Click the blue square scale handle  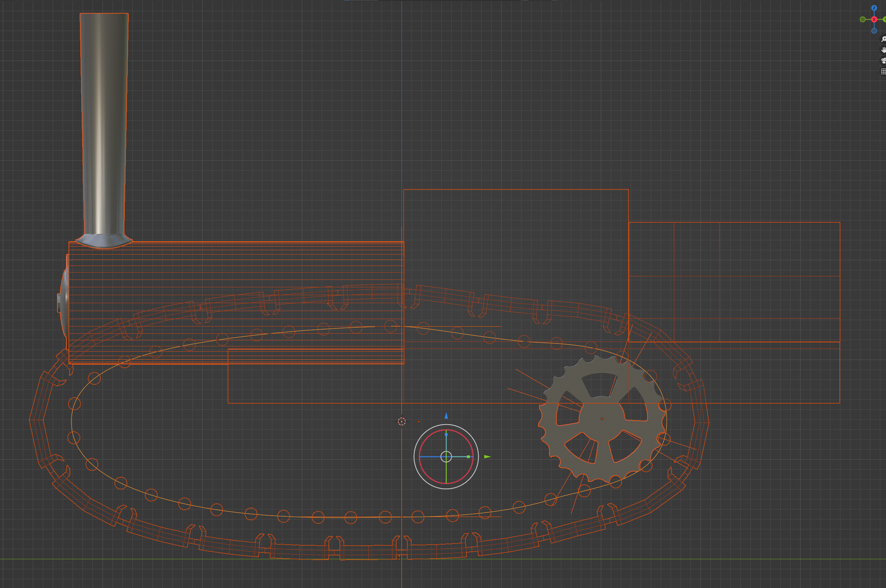point(446,435)
